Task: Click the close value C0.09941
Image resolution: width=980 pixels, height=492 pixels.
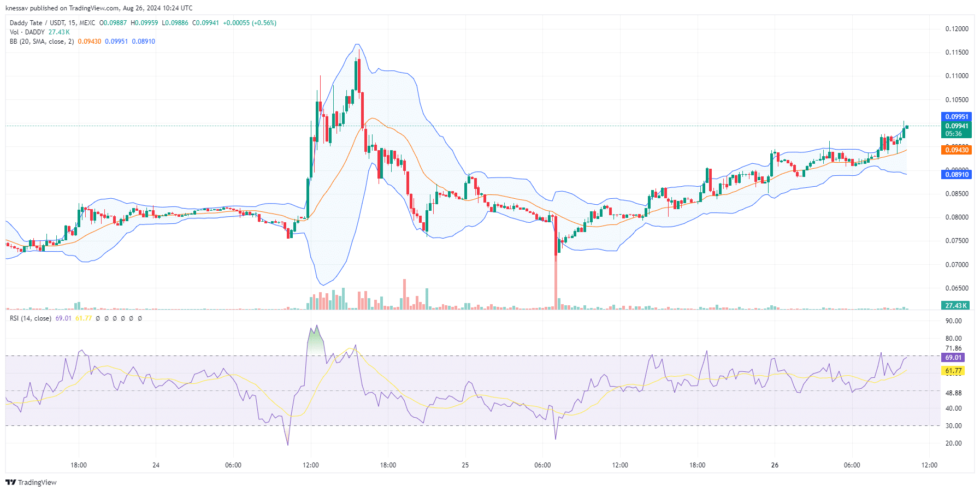Action: [206, 23]
